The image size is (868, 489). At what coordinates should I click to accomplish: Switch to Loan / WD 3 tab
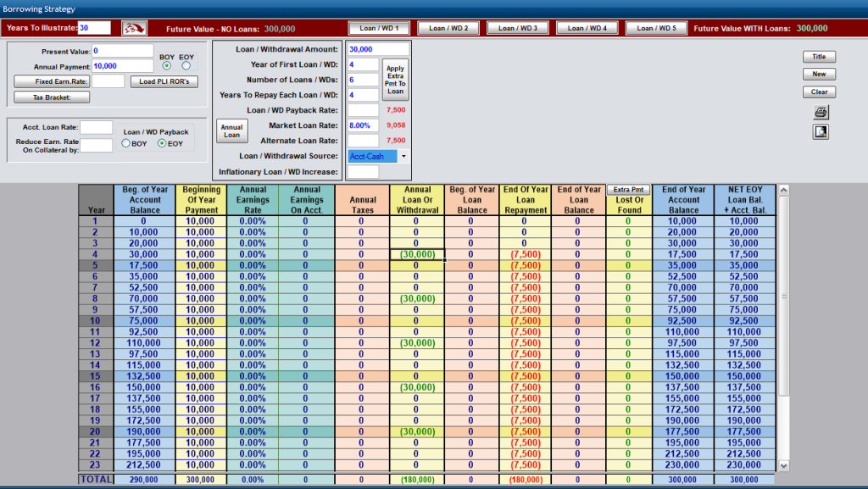click(518, 28)
